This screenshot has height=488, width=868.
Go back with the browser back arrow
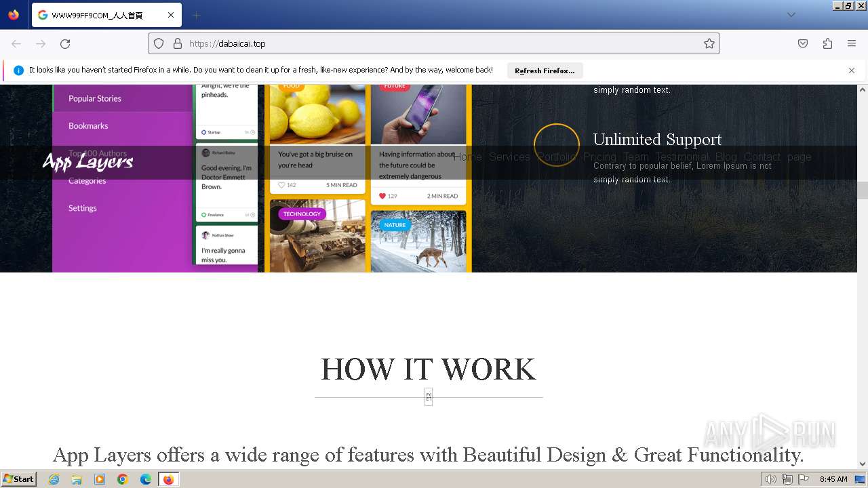16,43
